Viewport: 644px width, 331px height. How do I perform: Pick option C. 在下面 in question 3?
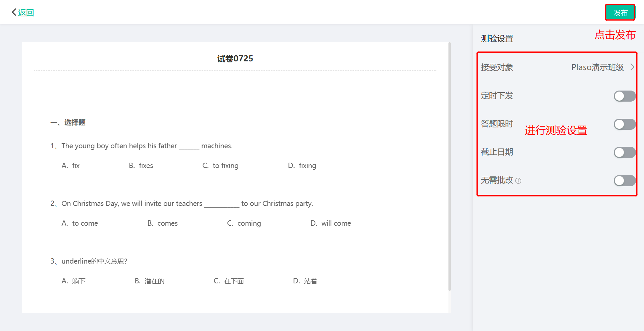point(229,281)
